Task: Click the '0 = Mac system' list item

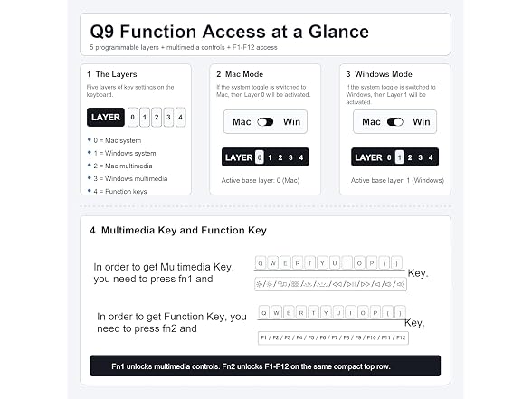Action: [x=118, y=140]
